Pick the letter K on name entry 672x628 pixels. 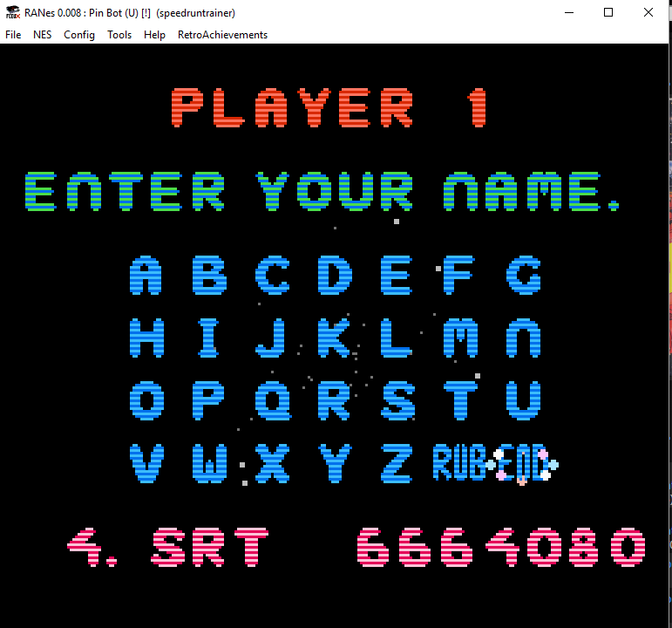[x=335, y=338]
